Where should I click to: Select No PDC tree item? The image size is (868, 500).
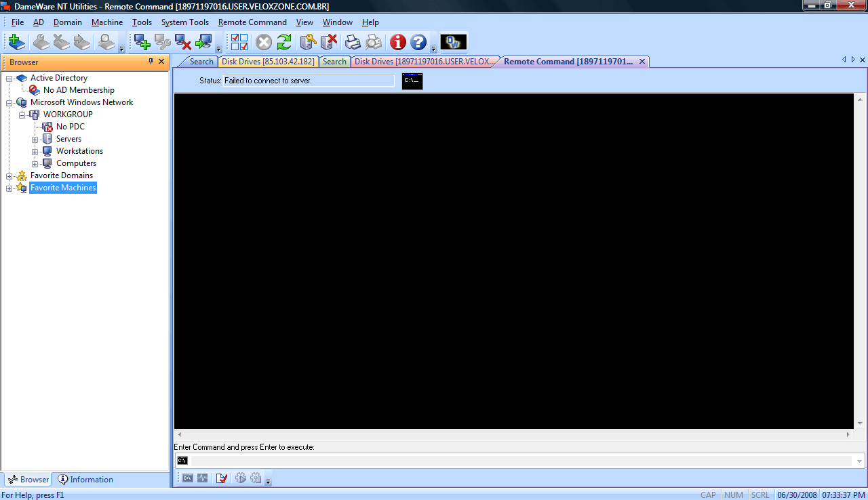[71, 127]
